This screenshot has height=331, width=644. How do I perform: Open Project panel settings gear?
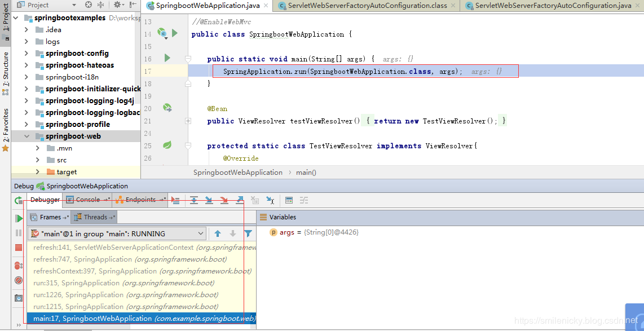(x=118, y=5)
